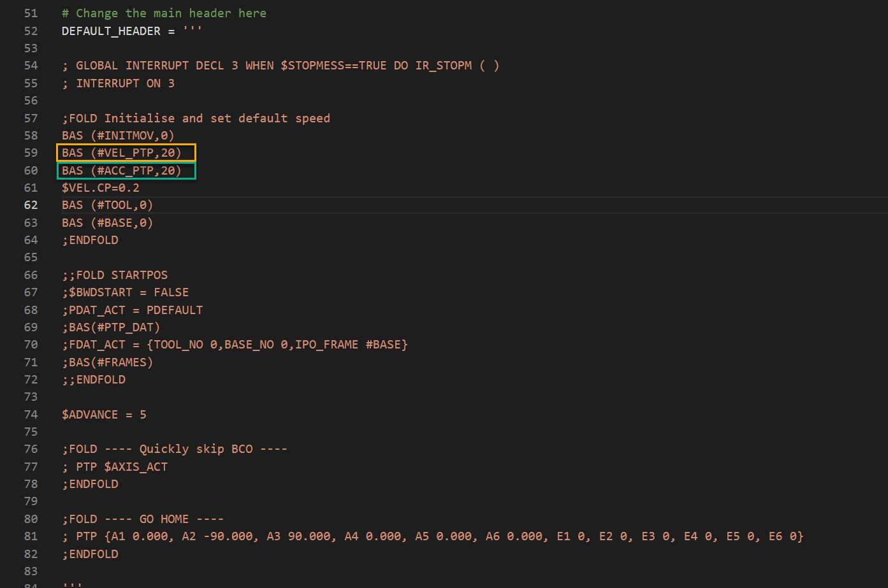The height and width of the screenshot is (588, 888).
Task: Click line number 74 in the gutter
Action: [31, 415]
